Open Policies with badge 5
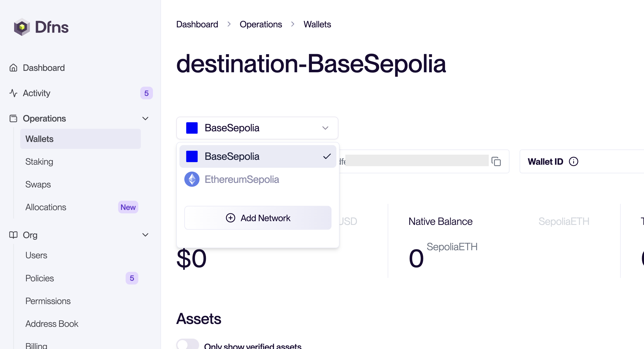This screenshot has height=349, width=644. point(40,278)
